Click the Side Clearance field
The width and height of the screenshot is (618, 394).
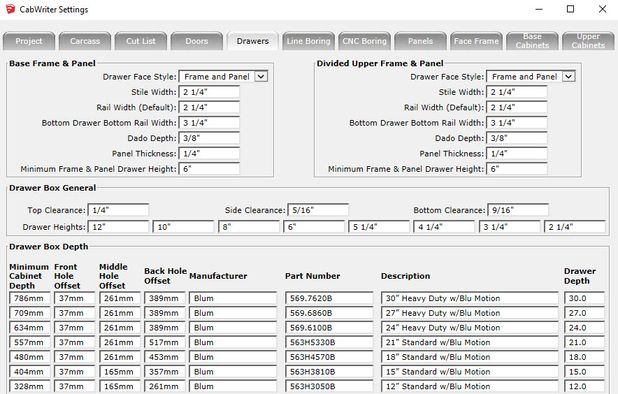(x=318, y=210)
